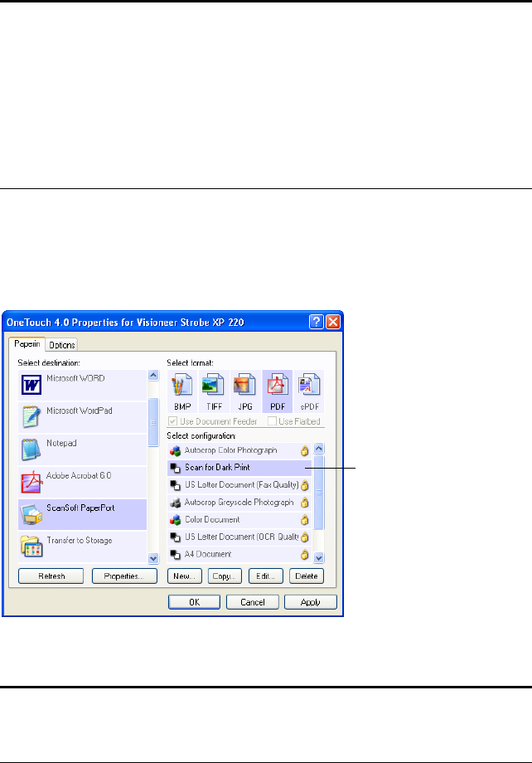Click the Edit configuration button
The image size is (532, 763).
[265, 576]
